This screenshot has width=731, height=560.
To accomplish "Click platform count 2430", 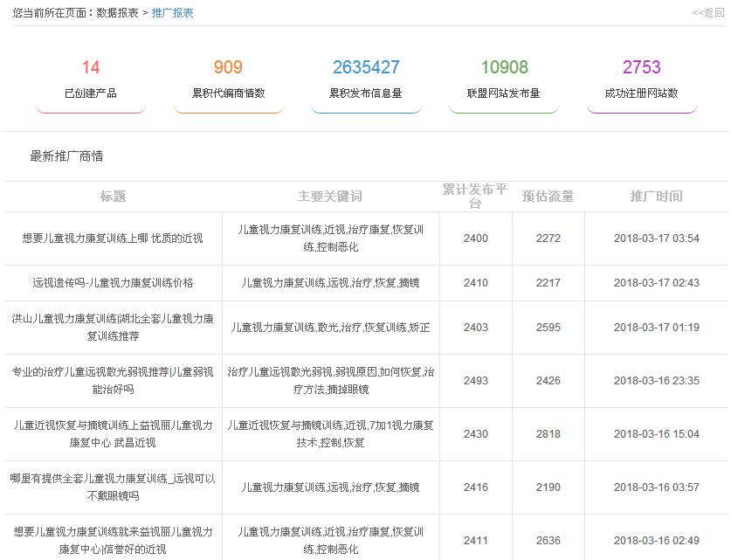I will pos(475,433).
